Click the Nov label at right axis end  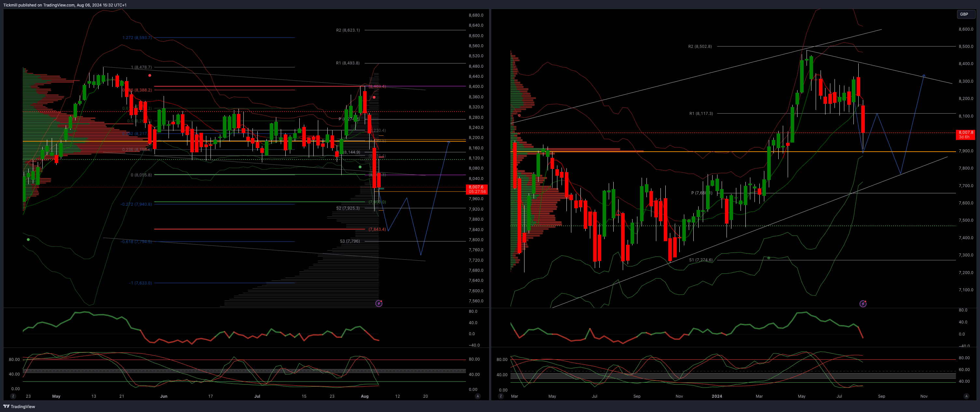pos(924,396)
